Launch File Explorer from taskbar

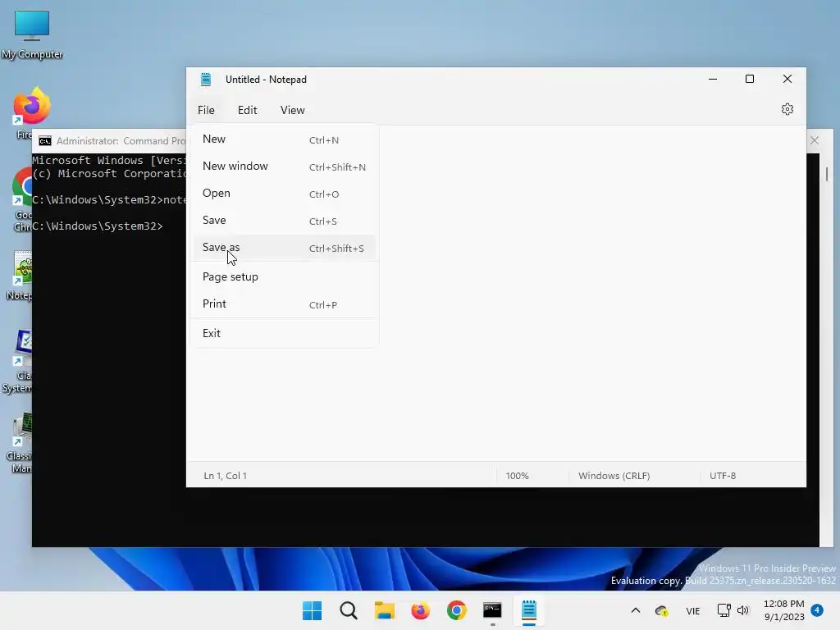[x=384, y=610]
